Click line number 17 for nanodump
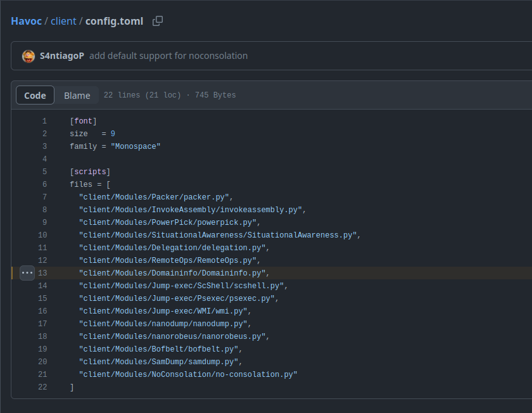 42,324
